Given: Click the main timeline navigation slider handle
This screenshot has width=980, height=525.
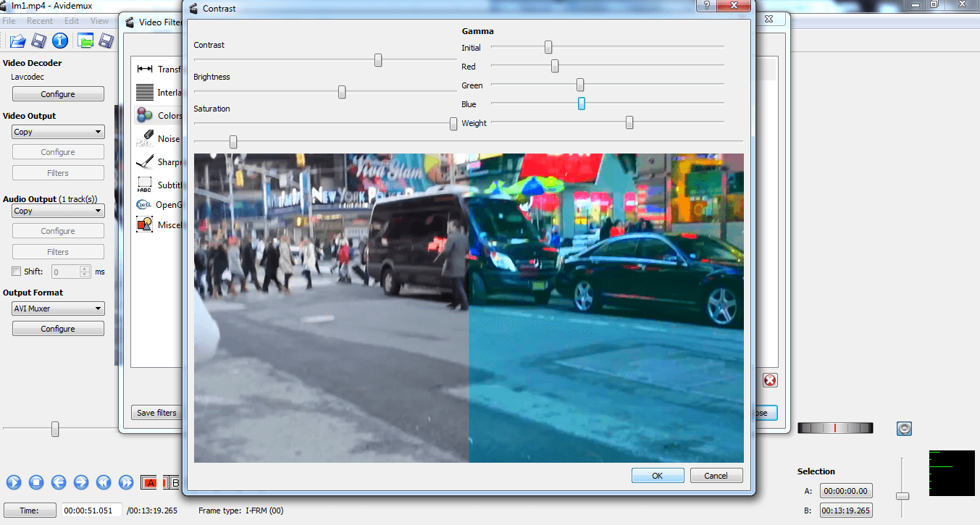Looking at the screenshot, I should [55, 429].
